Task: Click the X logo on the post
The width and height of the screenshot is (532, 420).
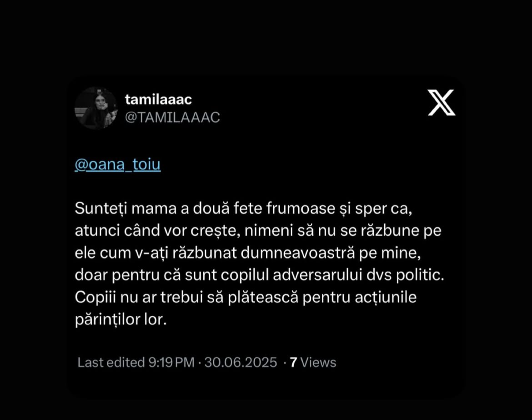Action: [441, 102]
